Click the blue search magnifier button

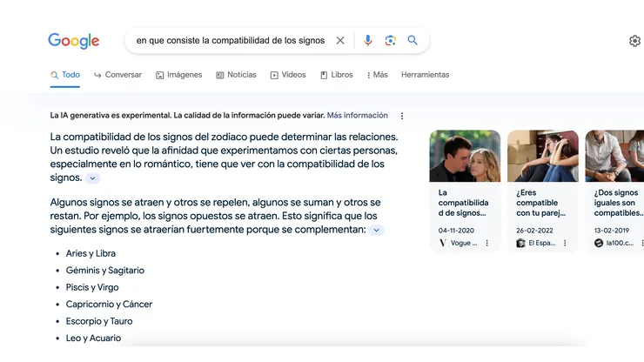[x=413, y=40]
